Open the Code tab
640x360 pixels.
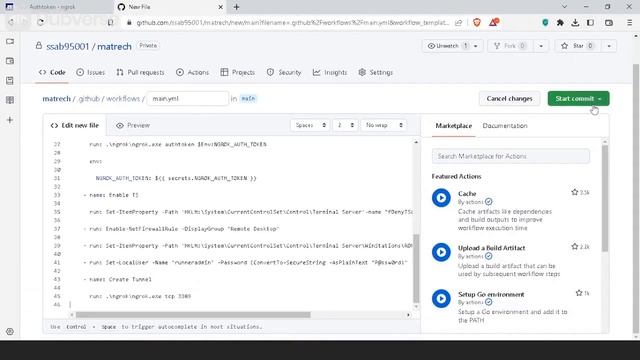click(52, 72)
